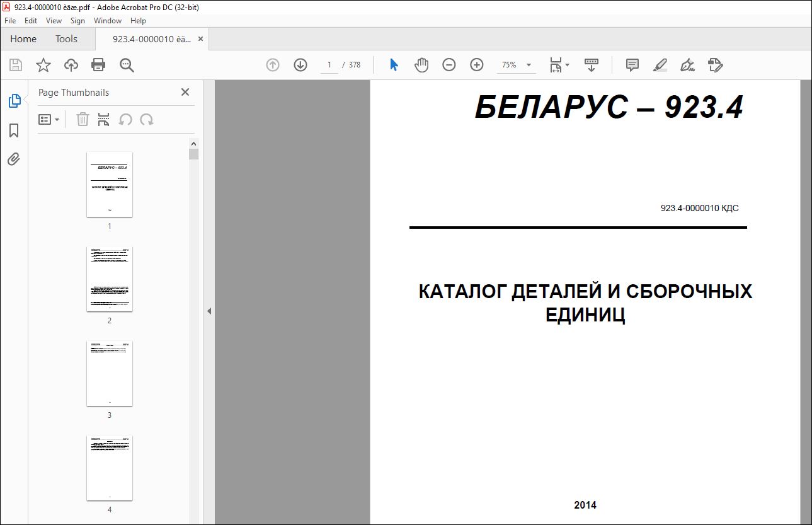Screen dimensions: 812x525
Task: Open the Sign document pen icon
Action: [687, 65]
